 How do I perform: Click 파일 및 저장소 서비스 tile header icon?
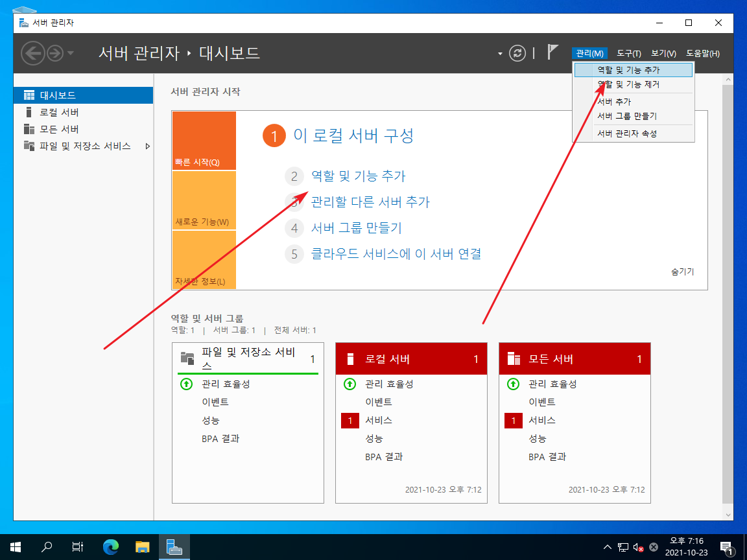187,358
